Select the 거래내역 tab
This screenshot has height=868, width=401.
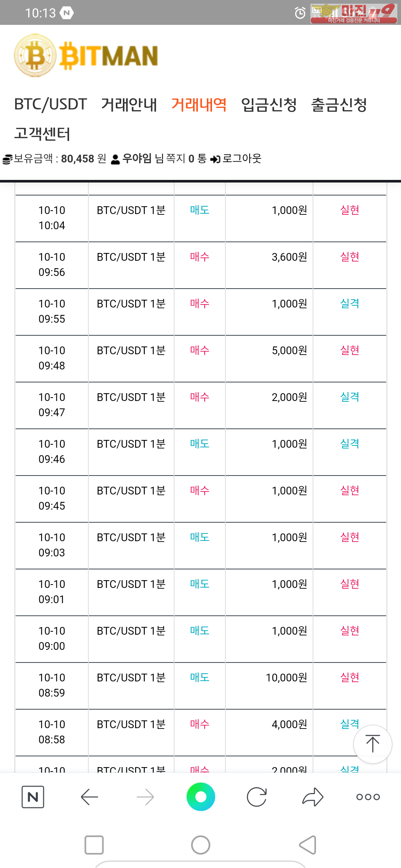pyautogui.click(x=199, y=104)
